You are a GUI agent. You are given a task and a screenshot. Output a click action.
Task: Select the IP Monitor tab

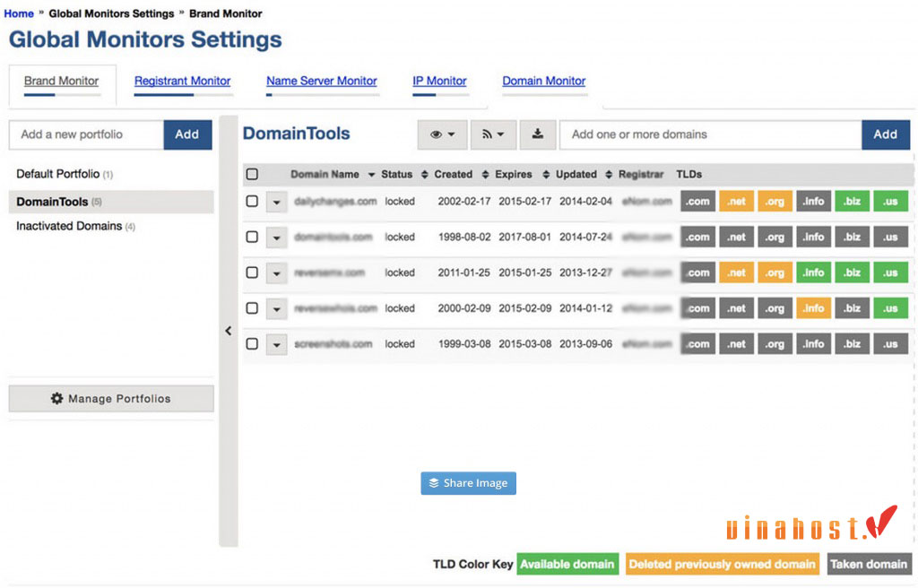coord(439,81)
